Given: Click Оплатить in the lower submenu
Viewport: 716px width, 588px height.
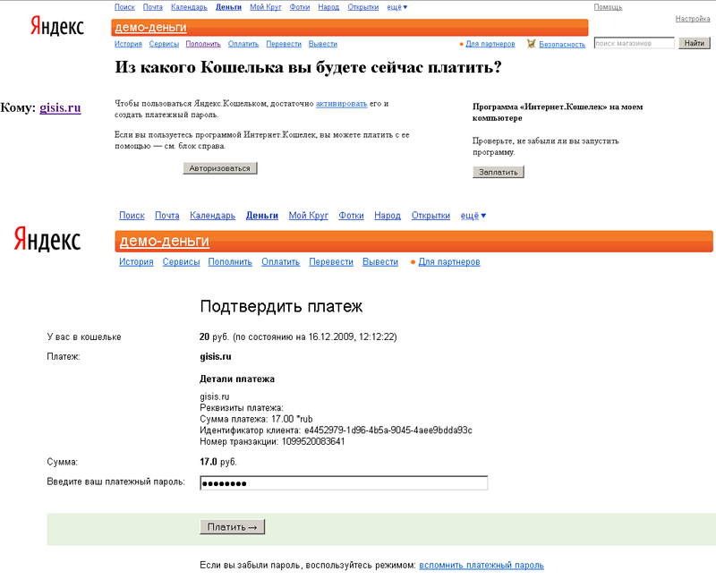Looking at the screenshot, I should click(x=281, y=262).
